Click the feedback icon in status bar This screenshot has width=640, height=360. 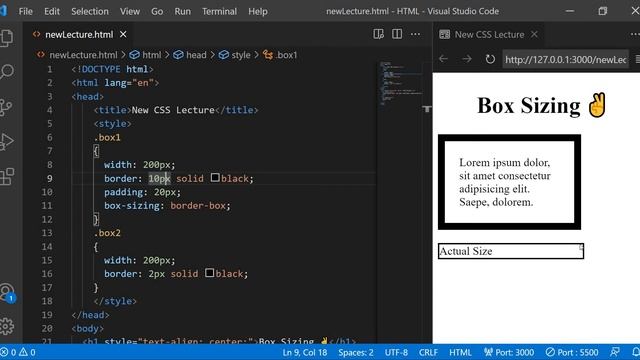[x=614, y=352]
